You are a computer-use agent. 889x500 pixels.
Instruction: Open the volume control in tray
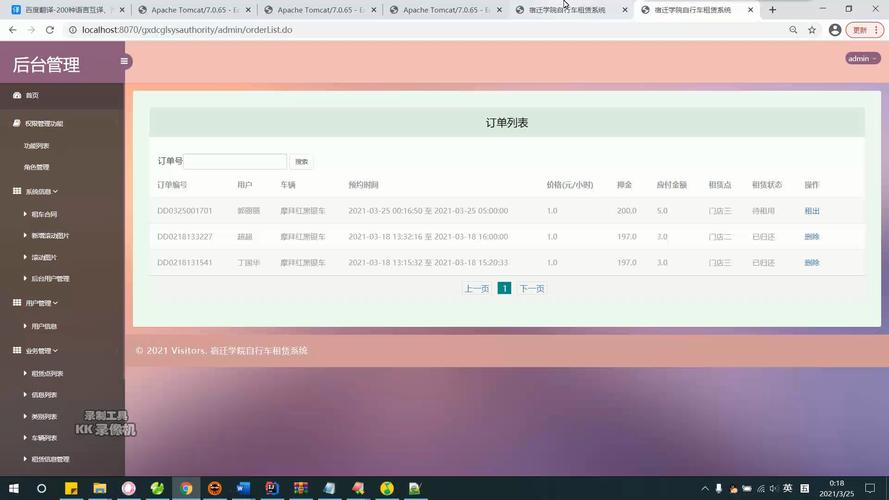coord(773,488)
